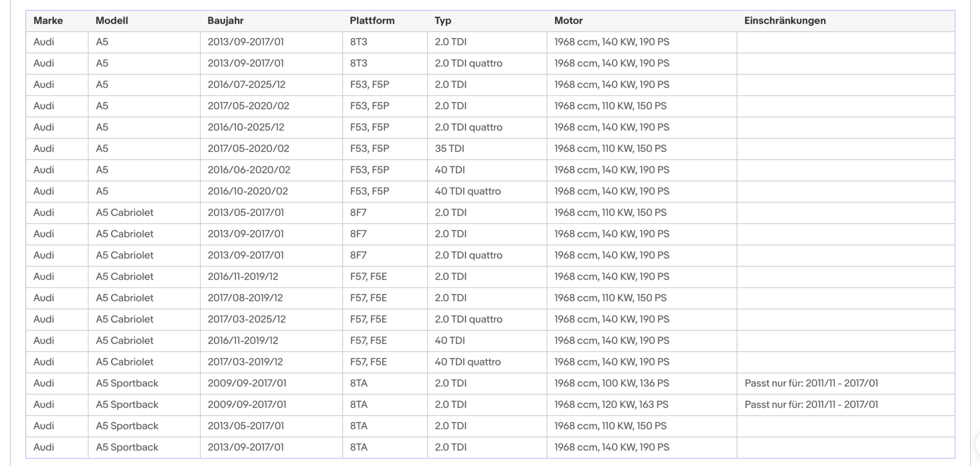Select the 2017/08-2019/12 Baujahr cell

tap(271, 298)
